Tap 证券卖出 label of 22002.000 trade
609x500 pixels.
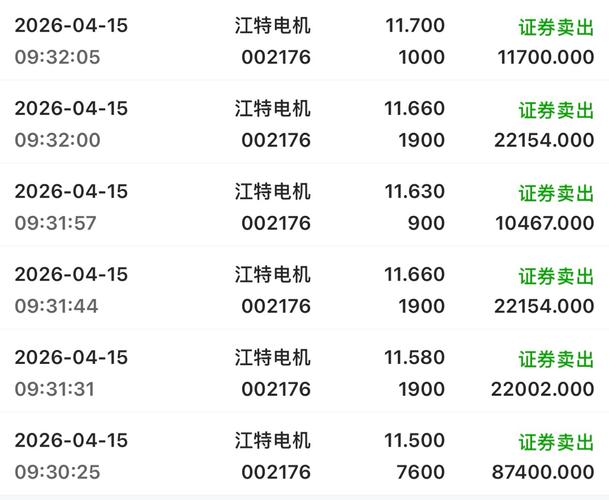(556, 359)
